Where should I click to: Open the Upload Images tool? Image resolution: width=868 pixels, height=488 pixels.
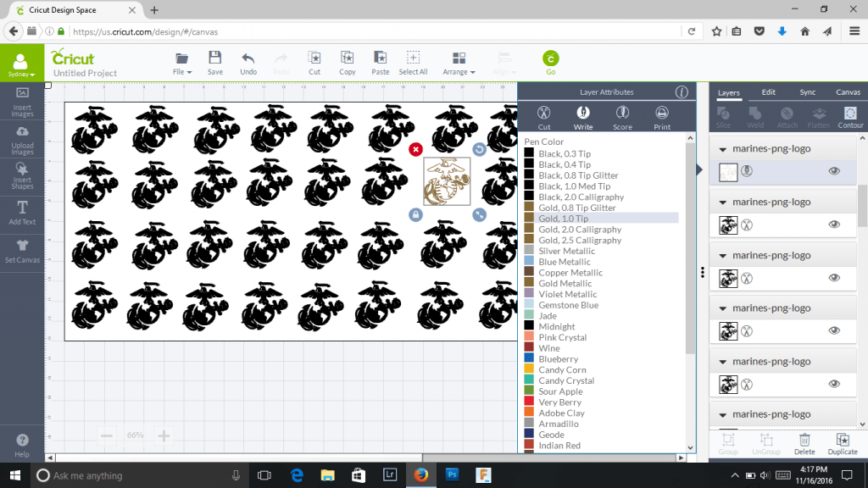pos(23,140)
